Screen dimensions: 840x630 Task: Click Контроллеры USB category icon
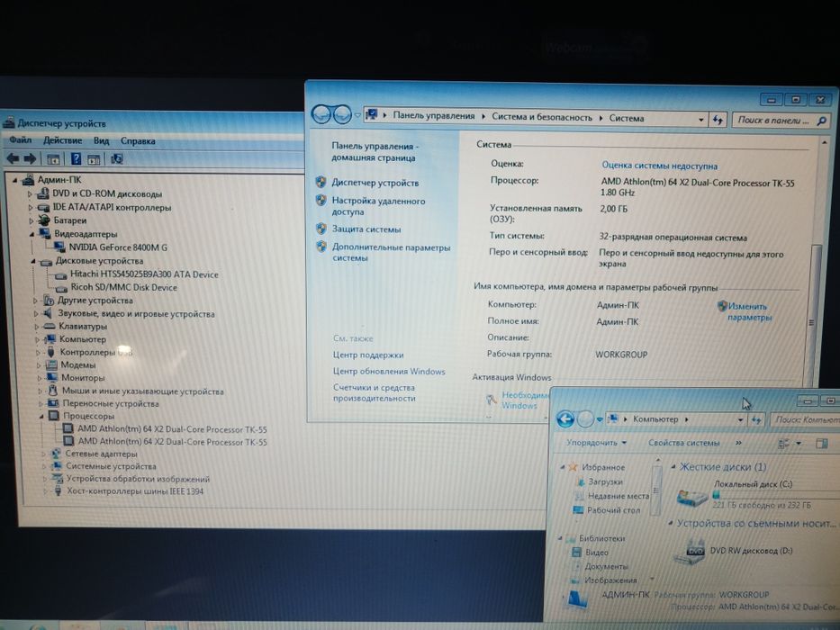(x=50, y=352)
